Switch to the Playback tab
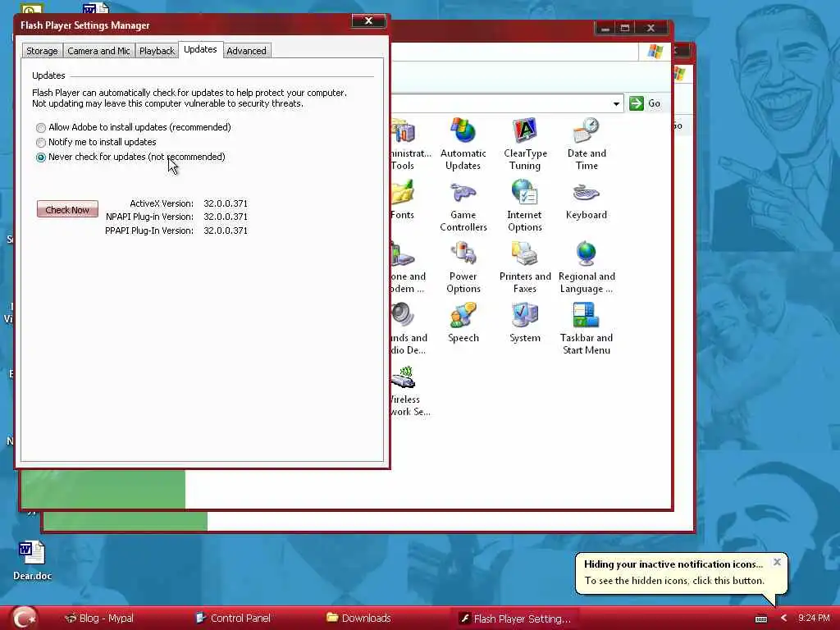Screen dimensions: 840x630 (x=157, y=51)
